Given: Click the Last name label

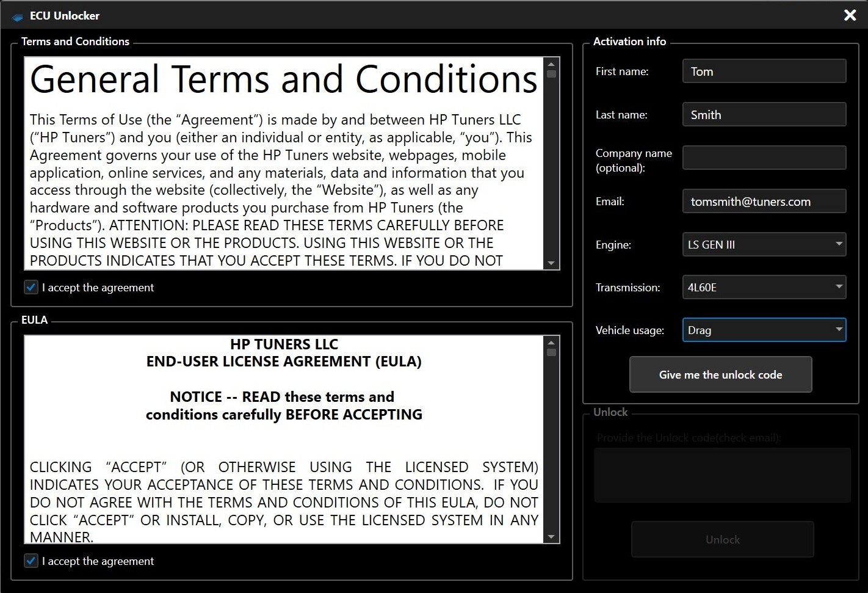Looking at the screenshot, I should pos(621,114).
